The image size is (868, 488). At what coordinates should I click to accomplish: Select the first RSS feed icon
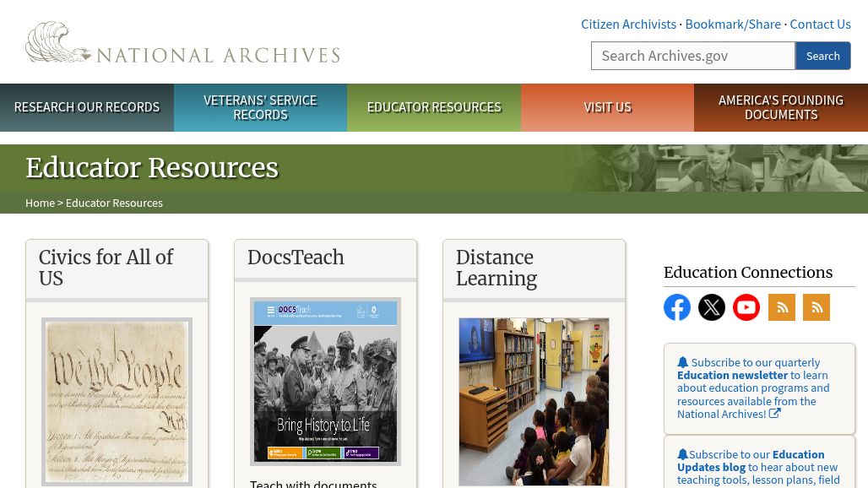[x=781, y=307]
